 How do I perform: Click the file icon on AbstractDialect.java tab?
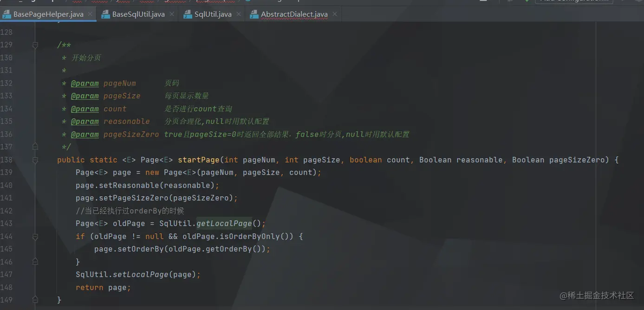[x=254, y=14]
